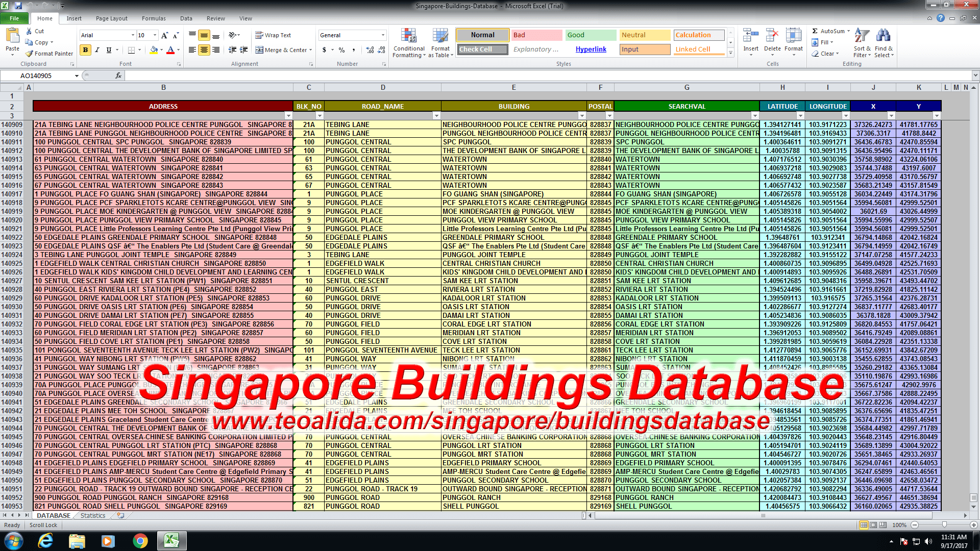Toggle Top Align

click(x=192, y=35)
